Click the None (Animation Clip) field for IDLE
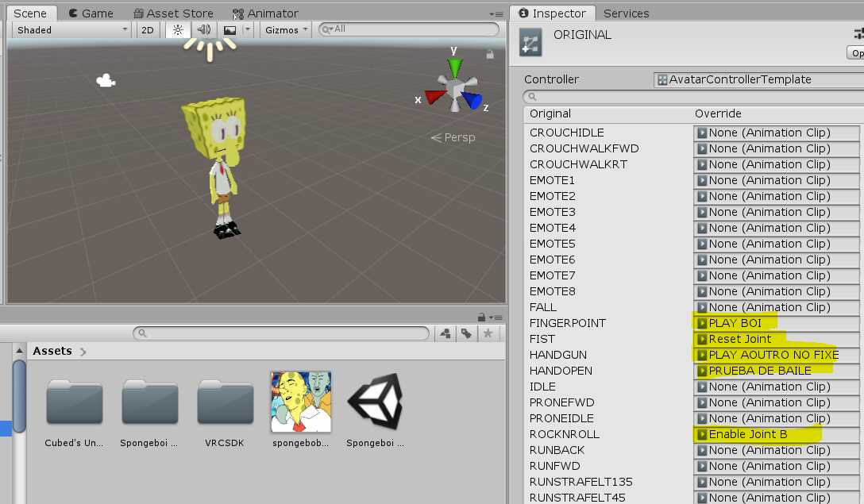The image size is (864, 504). [776, 387]
